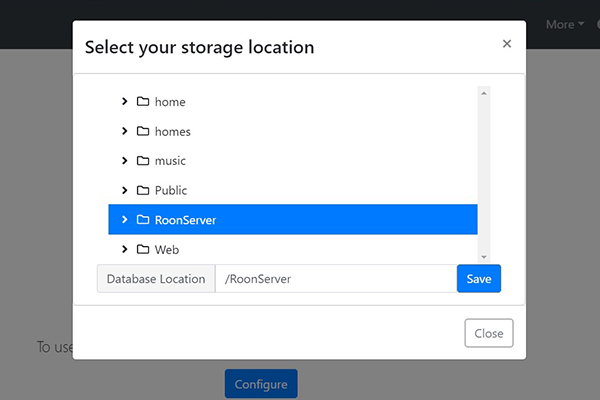Expand the RoonServer folder chevron
The height and width of the screenshot is (400, 600).
[x=124, y=220]
